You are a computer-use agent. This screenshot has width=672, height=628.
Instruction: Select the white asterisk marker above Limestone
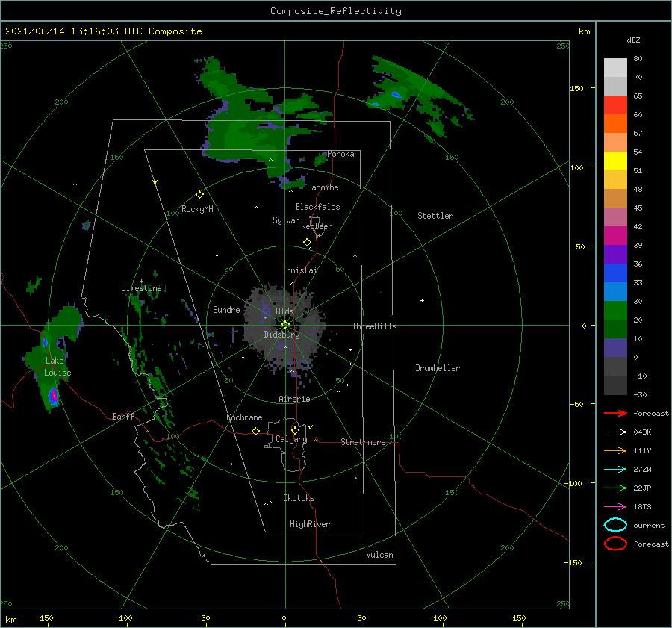click(x=141, y=282)
